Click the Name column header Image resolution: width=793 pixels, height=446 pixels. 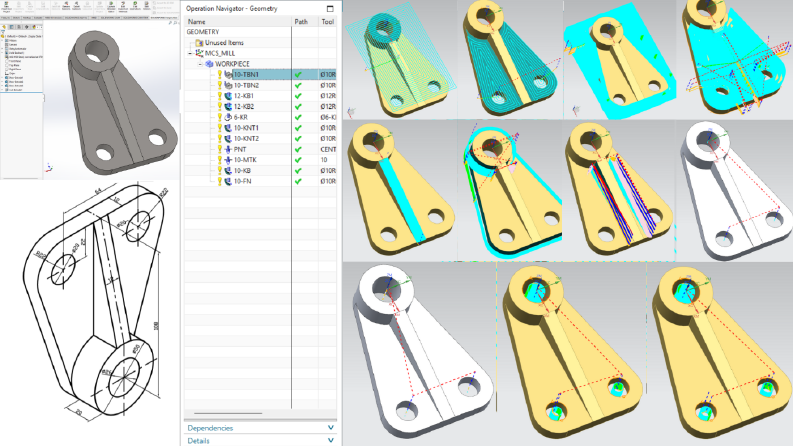tap(238, 22)
